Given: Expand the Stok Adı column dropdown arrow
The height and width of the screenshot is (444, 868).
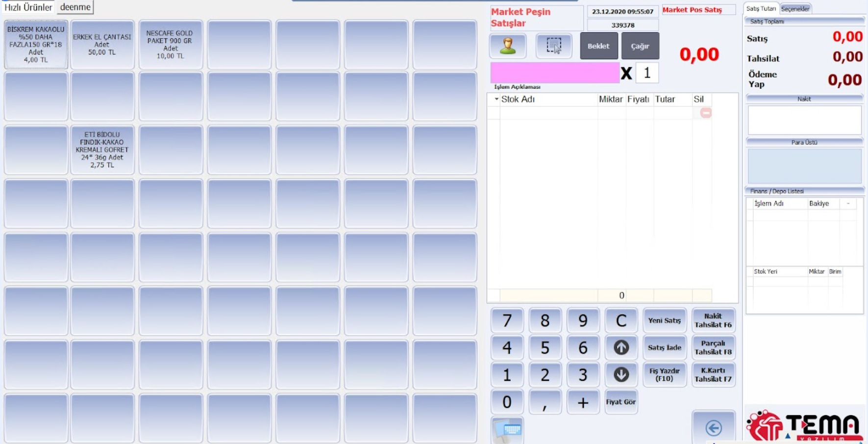Looking at the screenshot, I should click(x=496, y=99).
